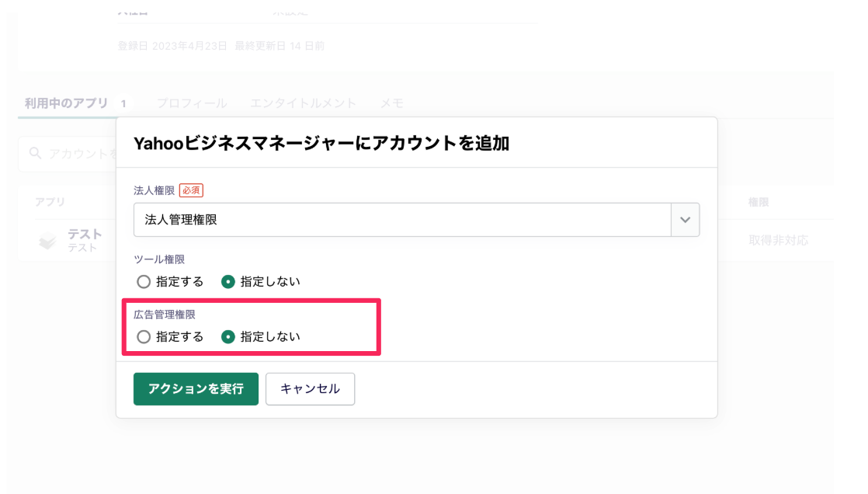Switch to the プロフィール tab

192,103
